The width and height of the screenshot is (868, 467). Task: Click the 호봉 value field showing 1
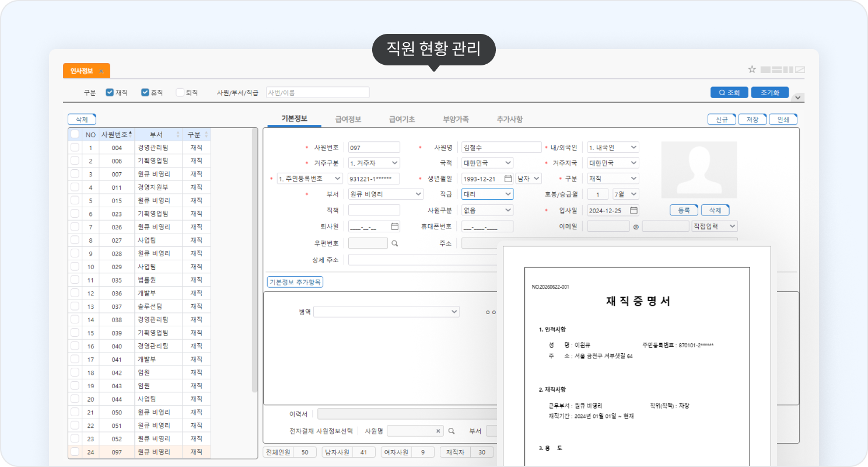click(x=597, y=194)
